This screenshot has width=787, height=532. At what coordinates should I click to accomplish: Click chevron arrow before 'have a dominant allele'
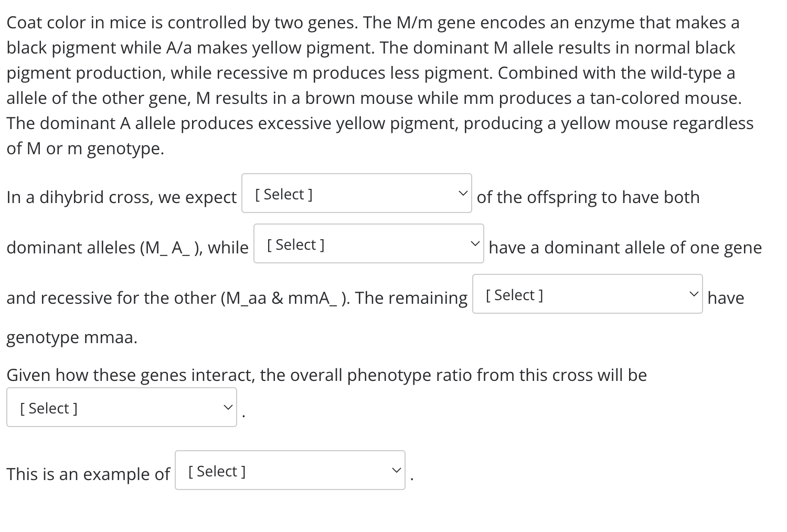pos(474,243)
